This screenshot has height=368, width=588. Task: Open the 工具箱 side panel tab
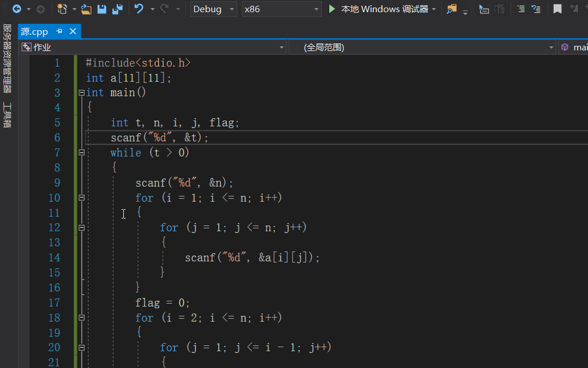click(x=7, y=115)
